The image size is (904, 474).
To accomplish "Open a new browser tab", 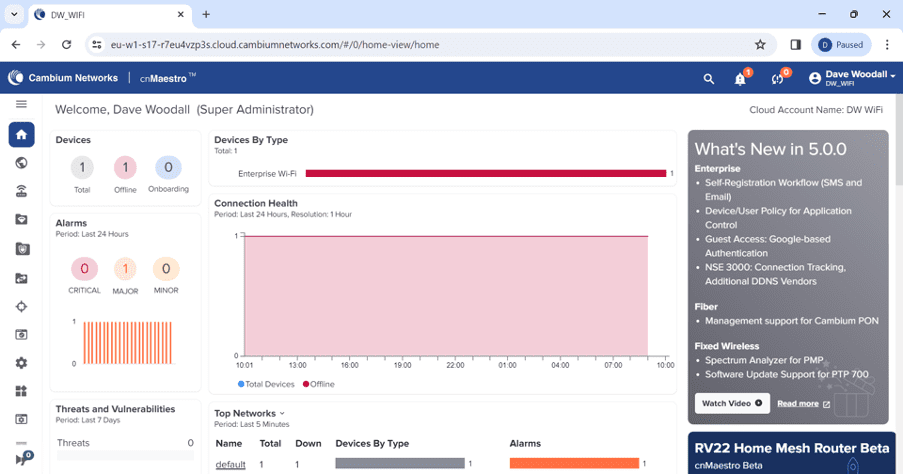I will (206, 14).
